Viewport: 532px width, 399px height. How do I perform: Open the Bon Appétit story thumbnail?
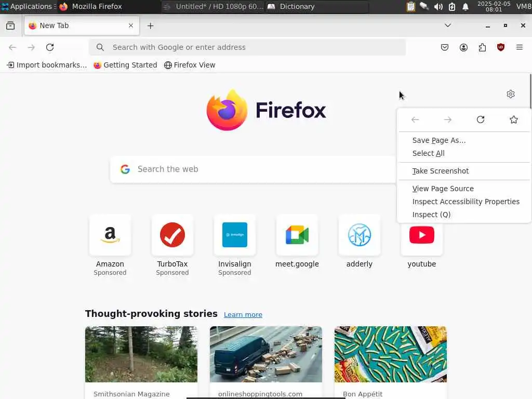[391, 354]
